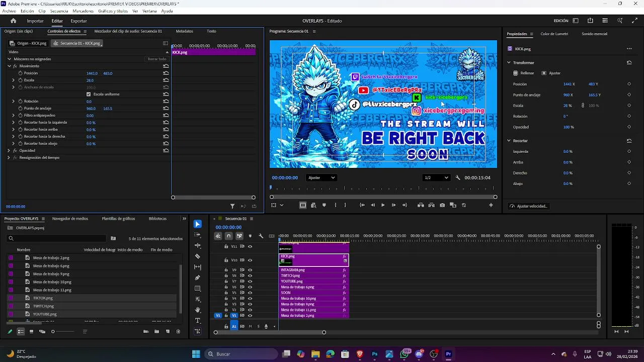Step forward one frame in Program monitor

[x=393, y=205]
